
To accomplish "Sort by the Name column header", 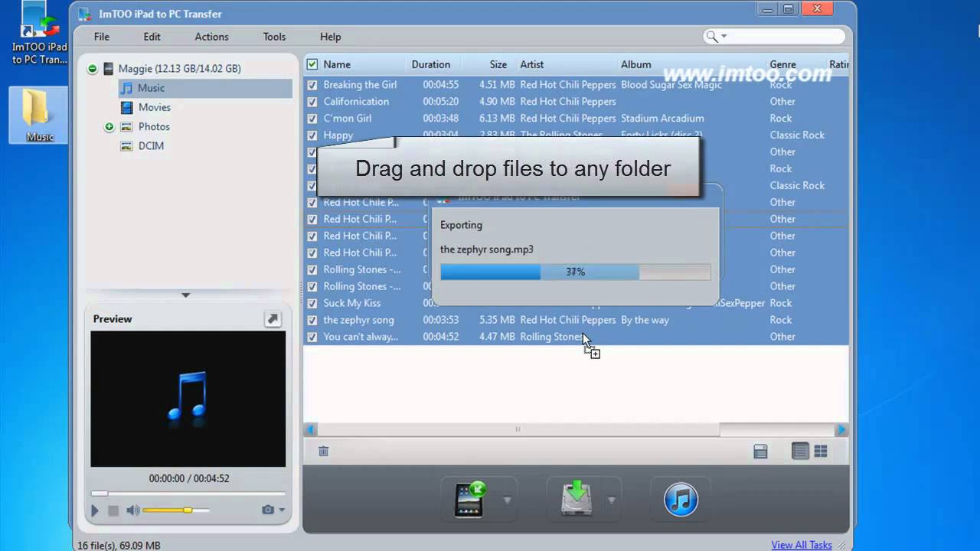I will coord(337,64).
